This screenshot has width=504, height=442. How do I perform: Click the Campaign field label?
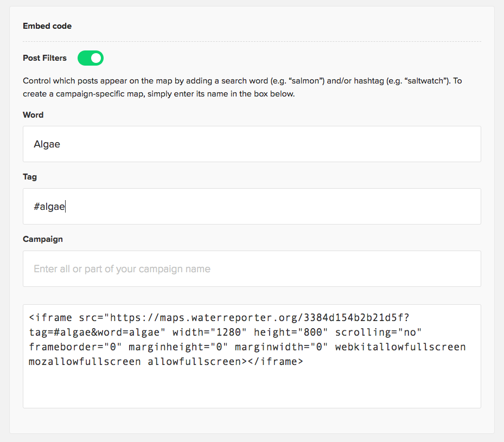43,239
